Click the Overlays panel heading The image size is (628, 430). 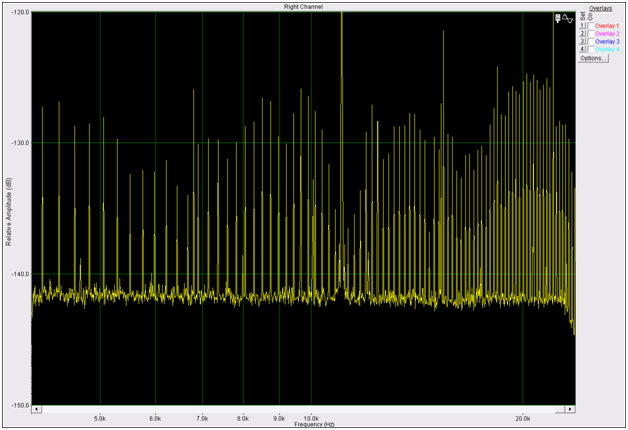click(x=600, y=8)
